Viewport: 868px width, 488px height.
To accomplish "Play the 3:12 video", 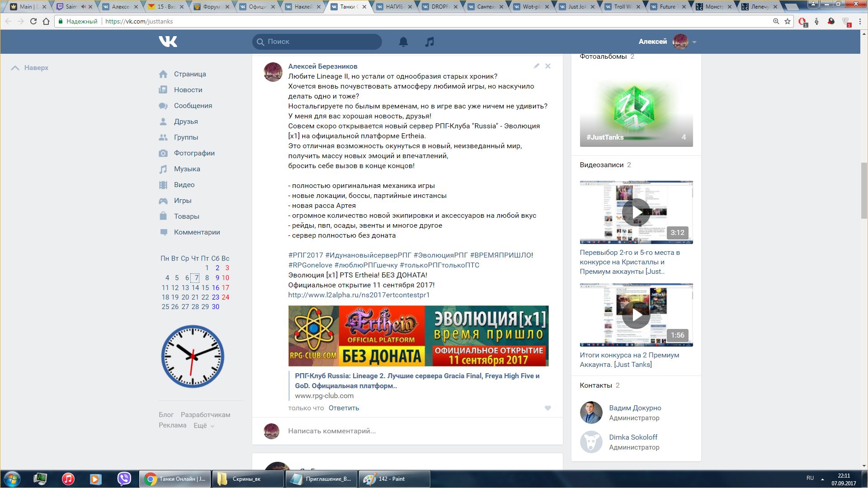I will (636, 212).
